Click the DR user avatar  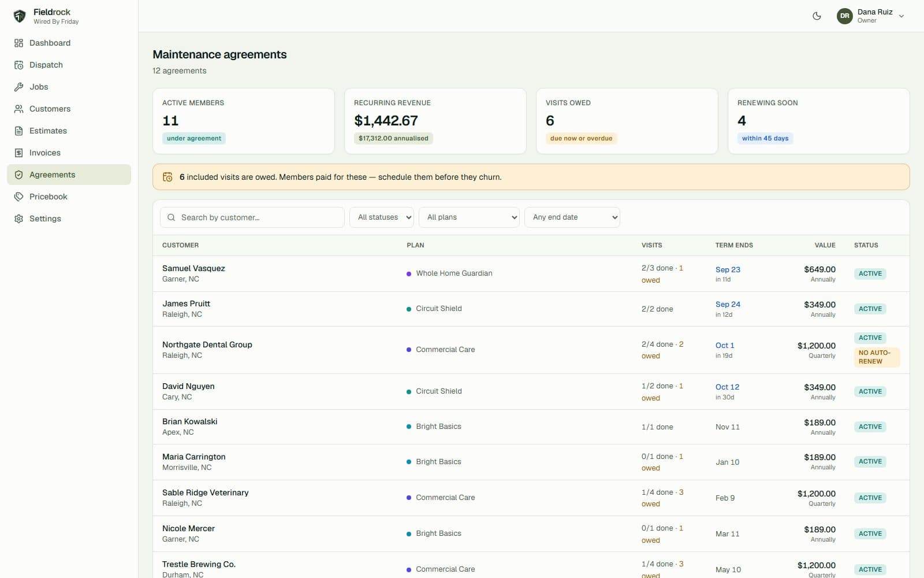[x=844, y=16]
